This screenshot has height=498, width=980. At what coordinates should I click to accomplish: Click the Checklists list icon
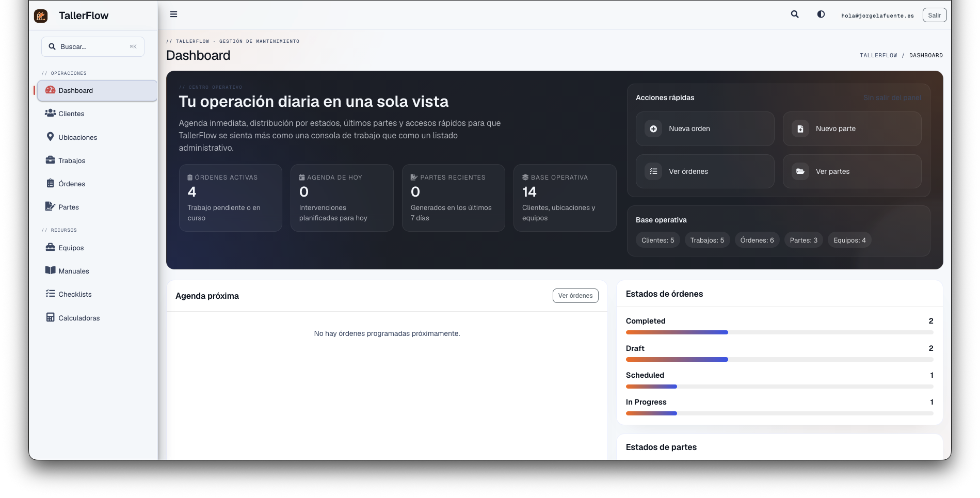(50, 294)
